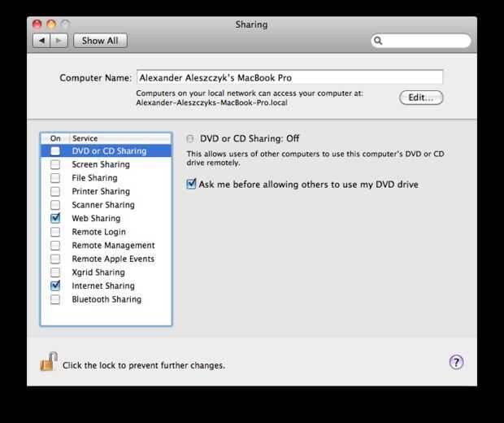This screenshot has width=504, height=423.
Task: Select the Remote Apple Events service row
Action: pos(106,259)
